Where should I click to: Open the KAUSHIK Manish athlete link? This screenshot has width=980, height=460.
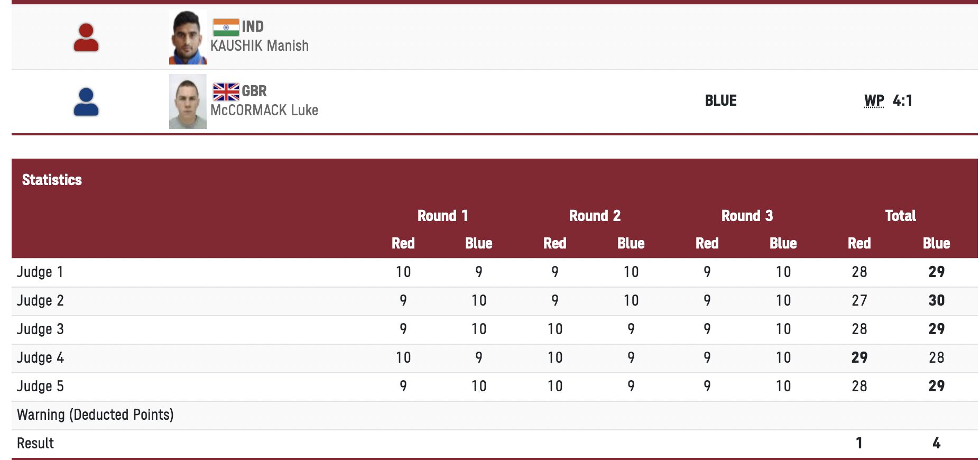(x=260, y=46)
